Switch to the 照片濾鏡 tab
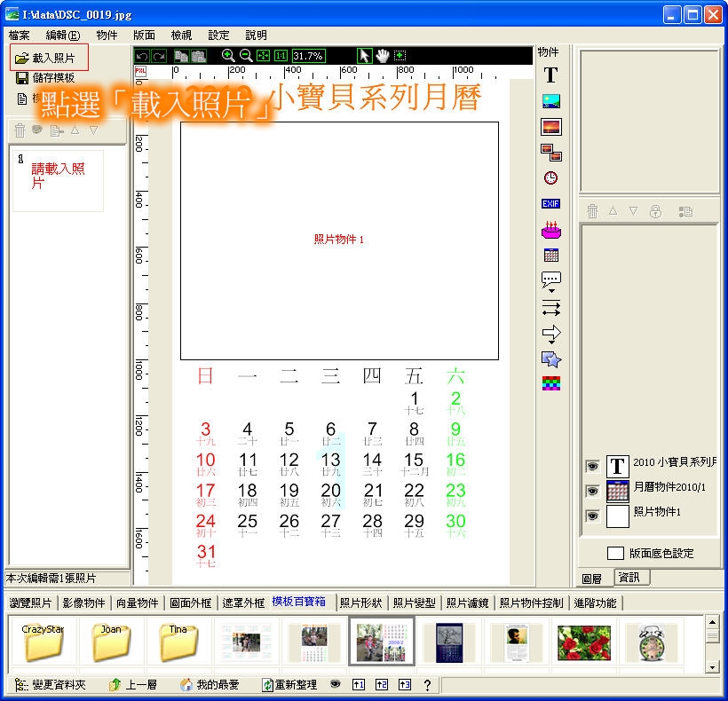Screen dimensions: 728x701 point(467,603)
